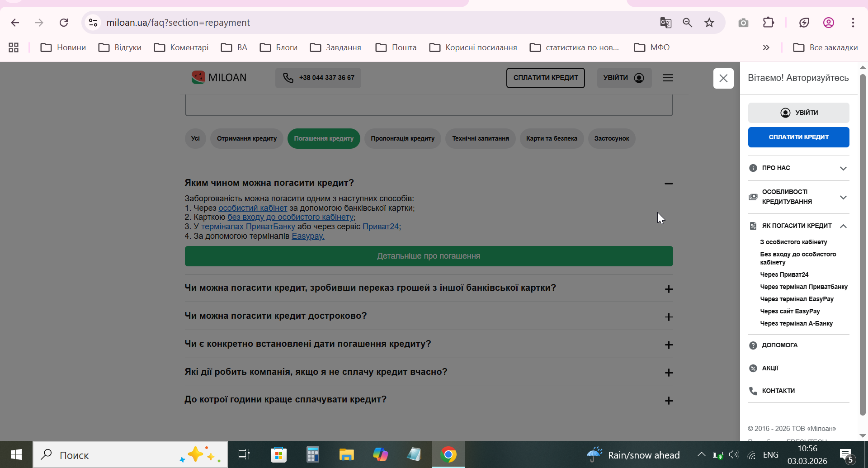
Task: Click the Google Translate icon in address bar
Action: tap(665, 23)
